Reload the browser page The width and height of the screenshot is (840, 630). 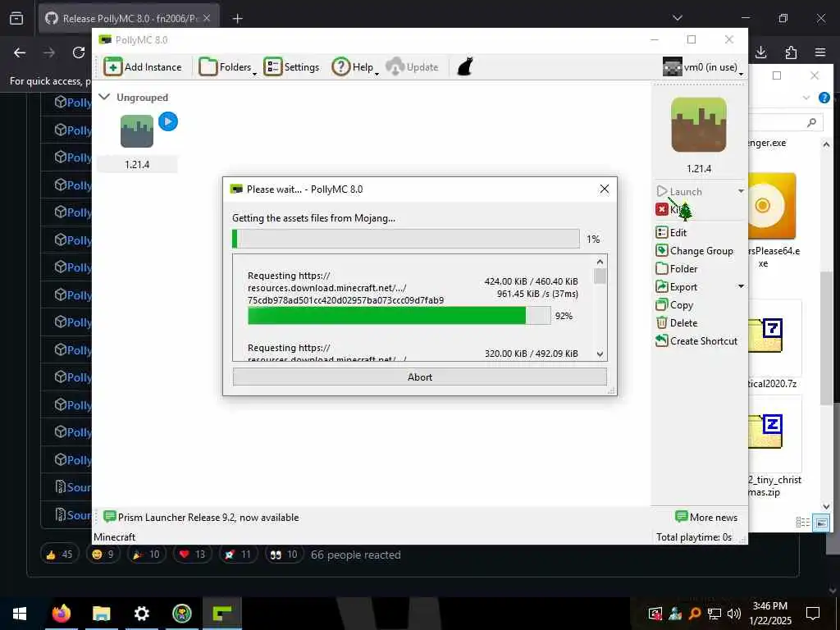coord(79,52)
